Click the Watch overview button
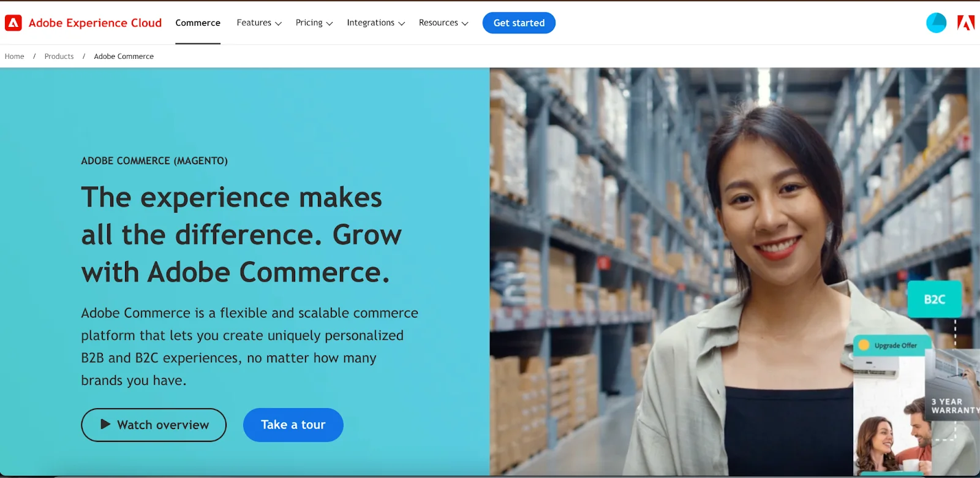 (x=154, y=425)
